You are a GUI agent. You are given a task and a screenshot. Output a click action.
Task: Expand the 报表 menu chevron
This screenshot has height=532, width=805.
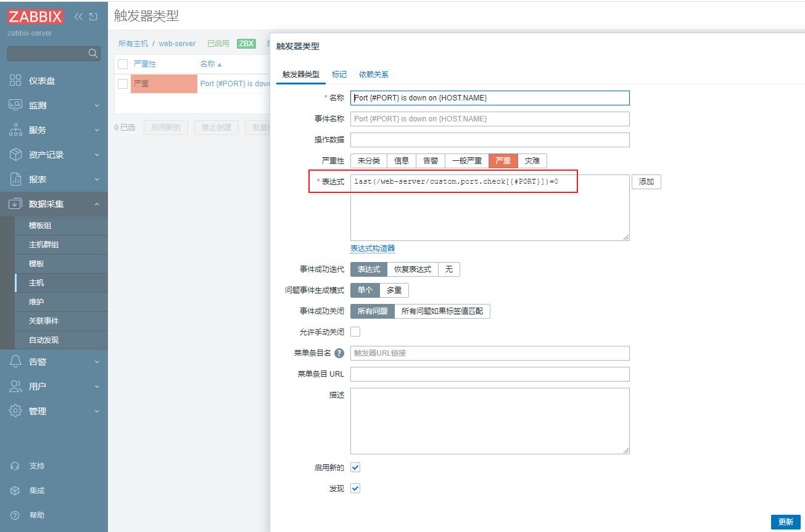point(97,179)
